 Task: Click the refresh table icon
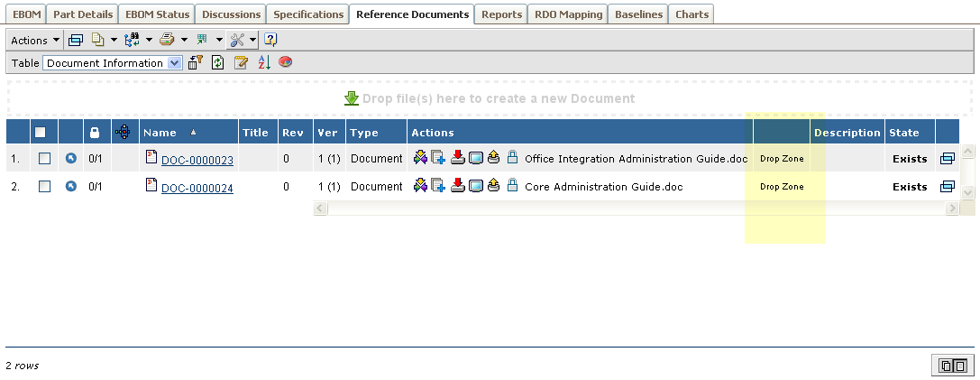(217, 62)
